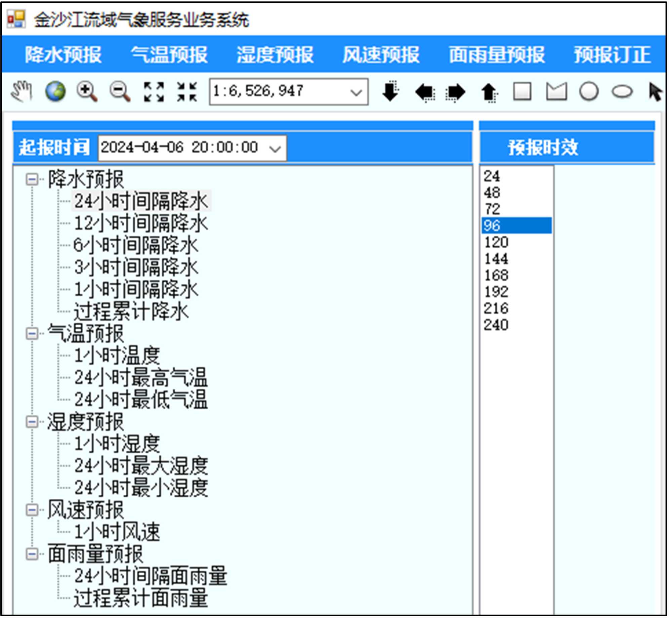Screen dimensions: 672x620
Task: Collapse the 气温预报 tree node
Action: pos(32,334)
